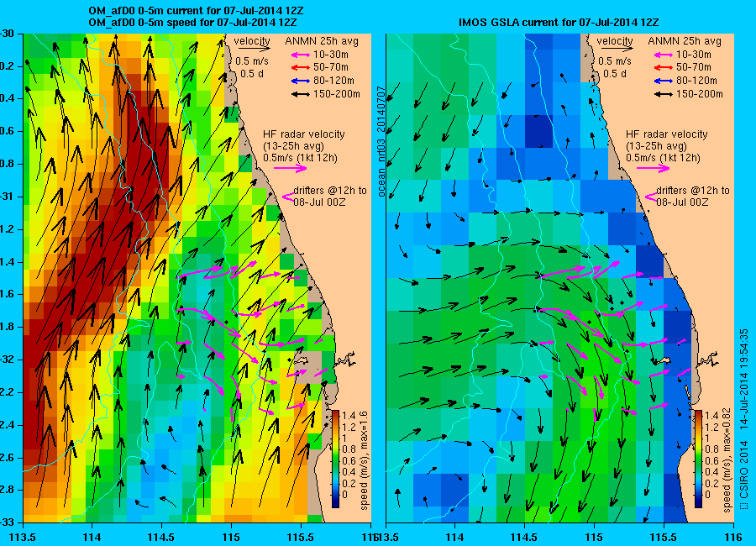The image size is (756, 546).
Task: Click the '50-70m' label in OM_afD0 legend
Action: (x=331, y=67)
